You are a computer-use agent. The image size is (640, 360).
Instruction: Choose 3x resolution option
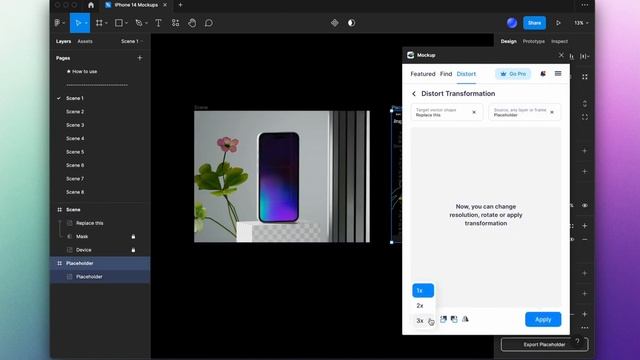point(423,320)
